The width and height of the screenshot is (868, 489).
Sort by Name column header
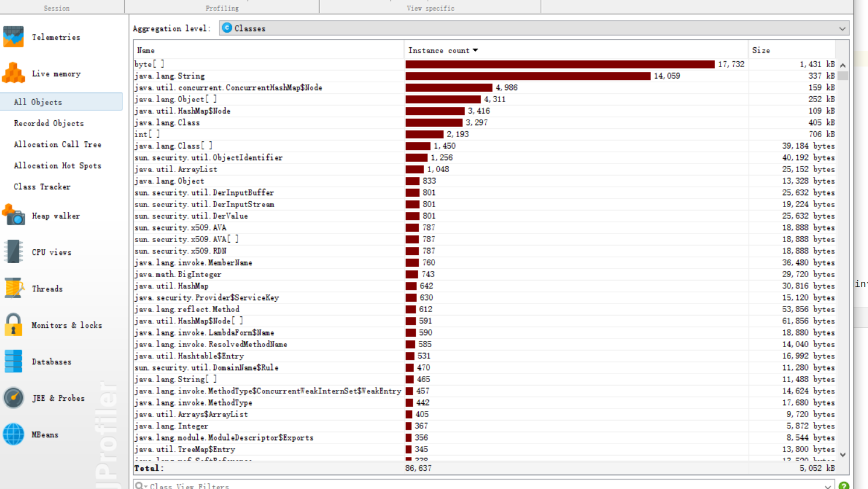268,50
